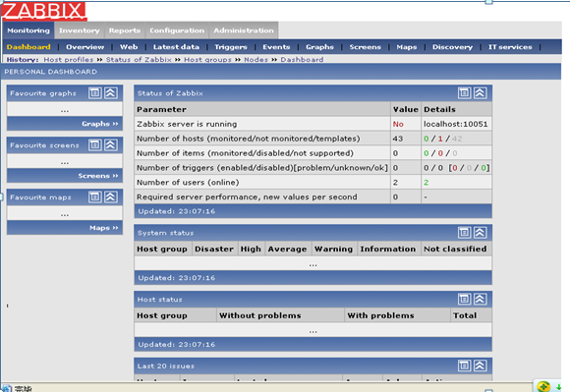The height and width of the screenshot is (392, 570).
Task: Click the ZABBIX logo
Action: click(x=43, y=11)
